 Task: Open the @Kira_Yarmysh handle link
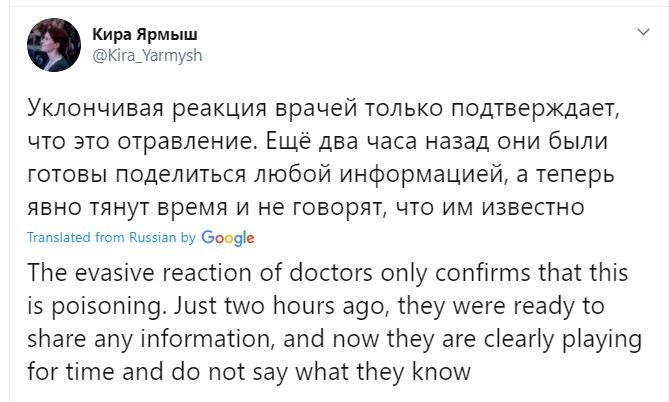click(147, 56)
